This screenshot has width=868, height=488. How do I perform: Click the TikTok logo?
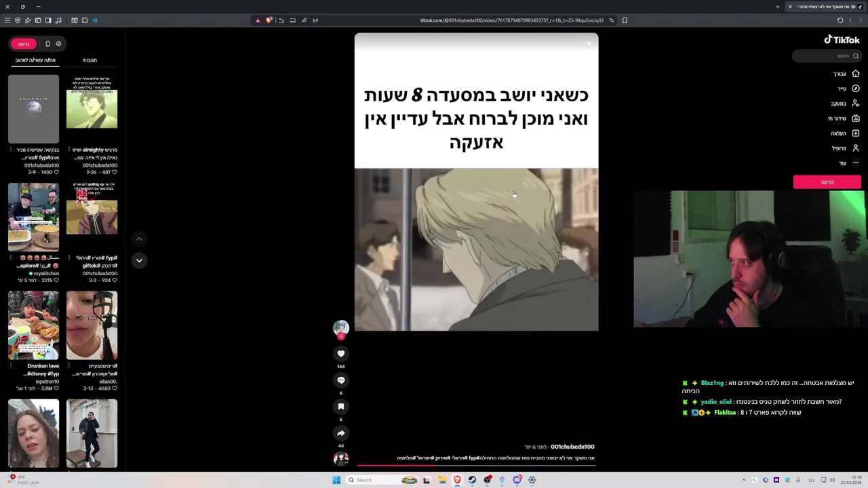click(842, 40)
